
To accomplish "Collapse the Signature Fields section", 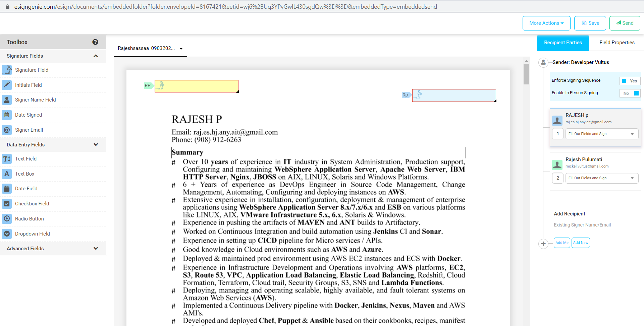I will pyautogui.click(x=96, y=56).
